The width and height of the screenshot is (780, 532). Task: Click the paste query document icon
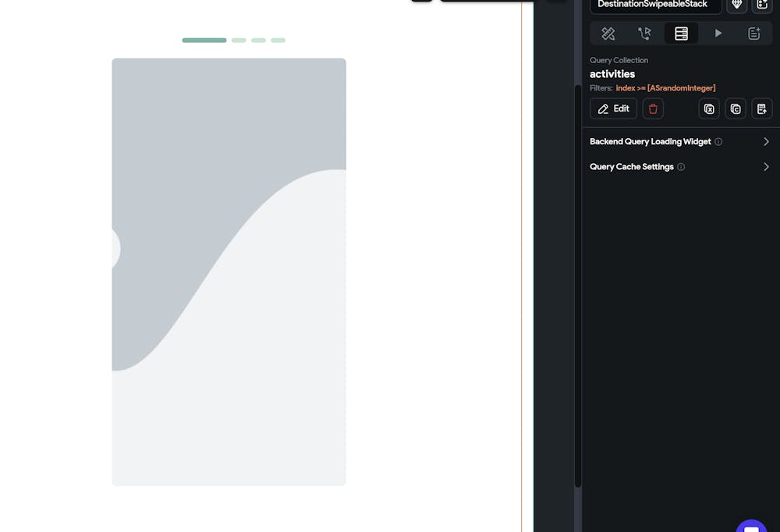[761, 108]
